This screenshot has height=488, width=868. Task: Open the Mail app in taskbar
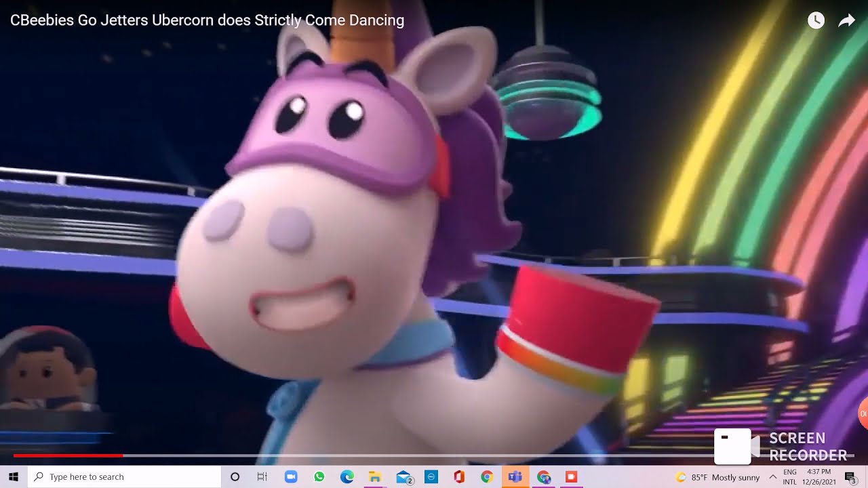coord(403,477)
